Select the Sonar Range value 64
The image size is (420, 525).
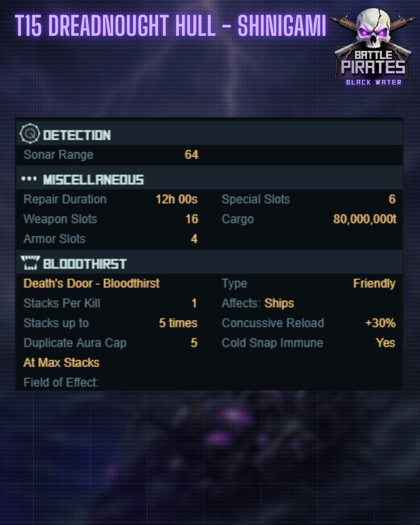[191, 155]
